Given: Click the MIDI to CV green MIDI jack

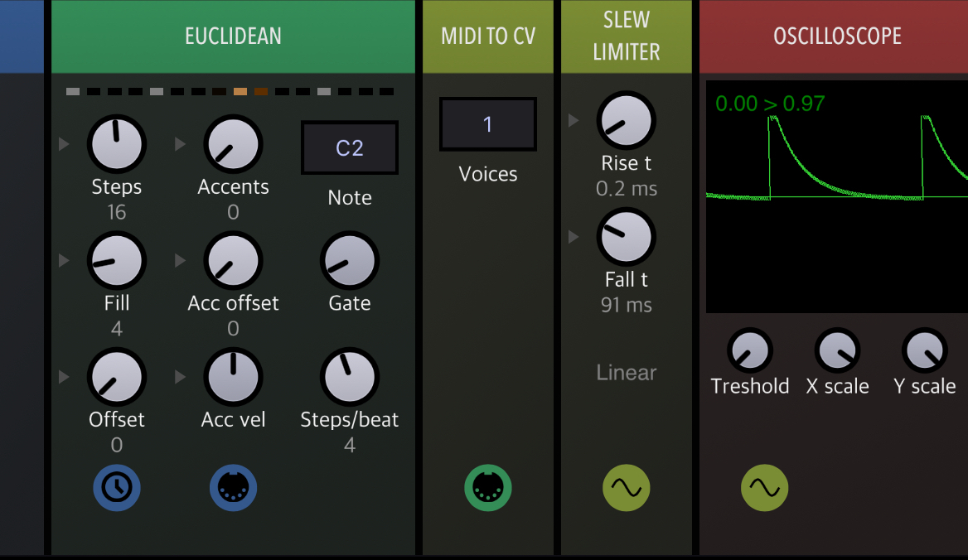Looking at the screenshot, I should tap(487, 488).
